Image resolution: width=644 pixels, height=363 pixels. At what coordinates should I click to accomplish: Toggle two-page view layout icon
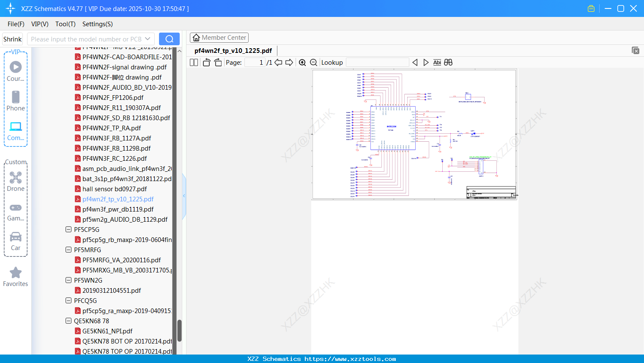coord(194,62)
